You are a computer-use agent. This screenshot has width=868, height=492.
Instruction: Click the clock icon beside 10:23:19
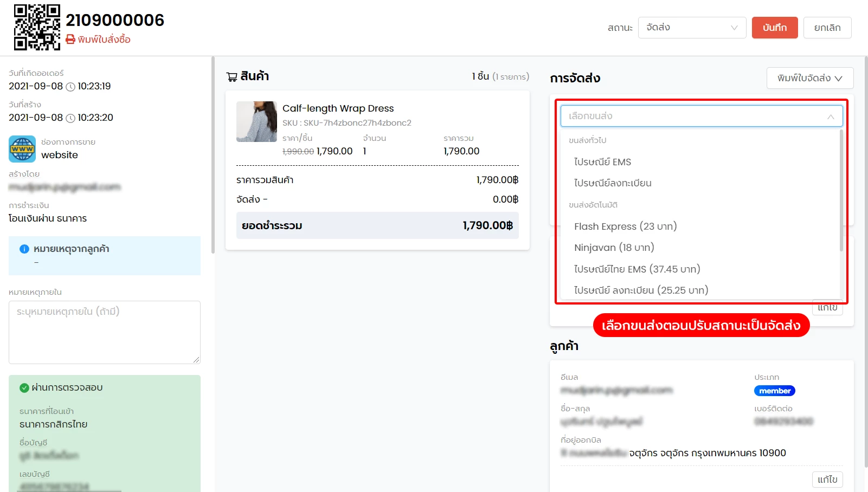70,87
